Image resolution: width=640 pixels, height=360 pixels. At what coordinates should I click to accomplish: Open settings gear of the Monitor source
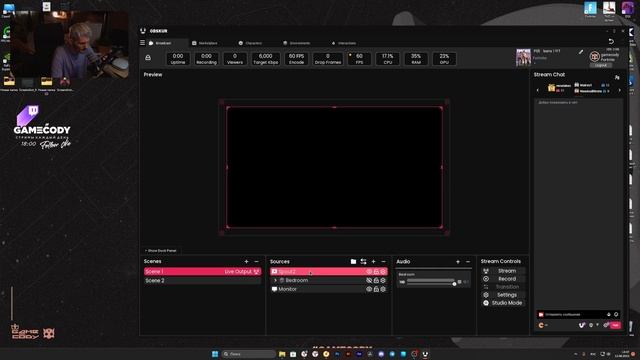383,289
